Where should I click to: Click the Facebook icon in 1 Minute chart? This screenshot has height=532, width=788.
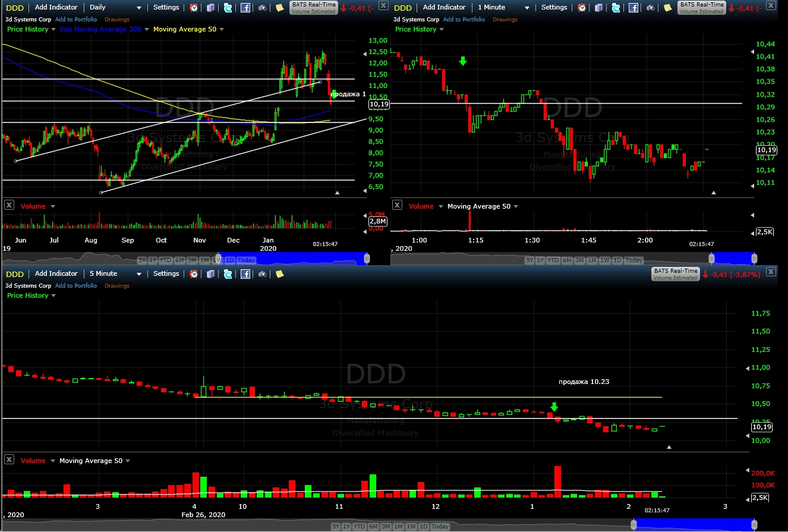[x=633, y=8]
